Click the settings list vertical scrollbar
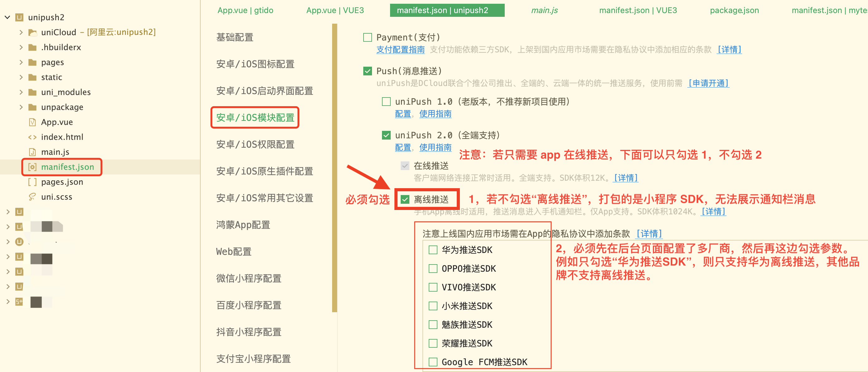 [x=334, y=169]
